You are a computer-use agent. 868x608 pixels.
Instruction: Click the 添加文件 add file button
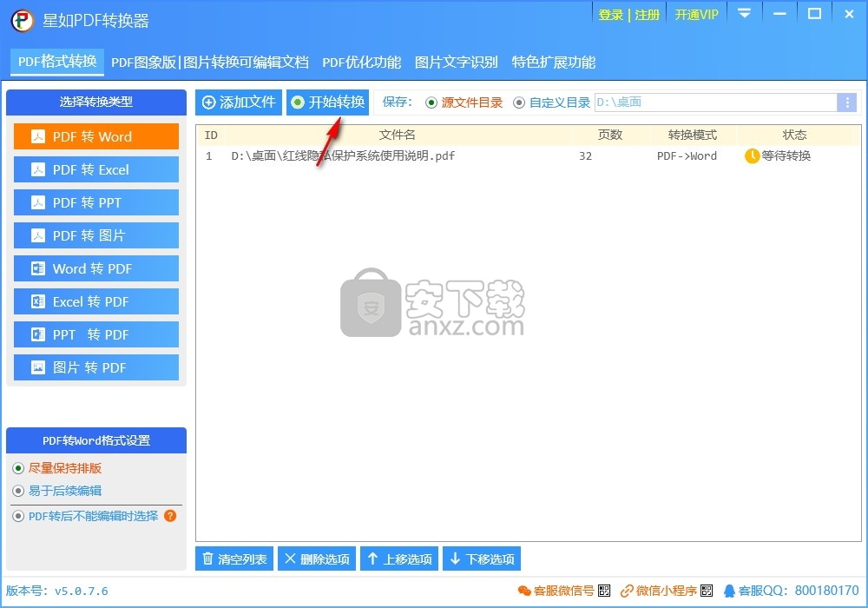click(x=239, y=102)
